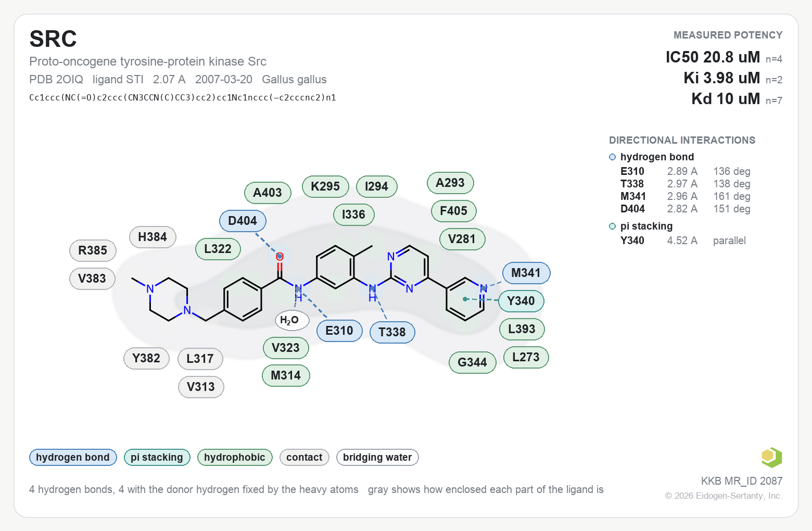Click residue label V383
This screenshot has height=531, width=812.
coord(92,279)
